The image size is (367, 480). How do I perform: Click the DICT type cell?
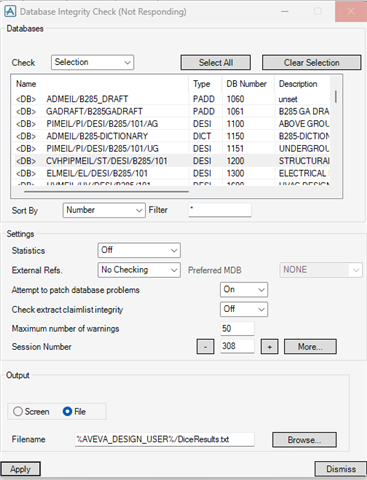[202, 136]
